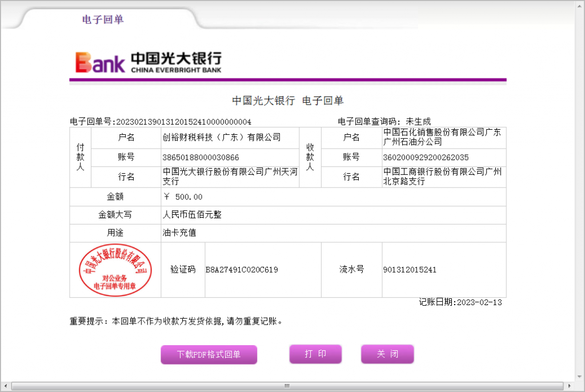Click the payer account number 38650188000030866

[x=201, y=157]
